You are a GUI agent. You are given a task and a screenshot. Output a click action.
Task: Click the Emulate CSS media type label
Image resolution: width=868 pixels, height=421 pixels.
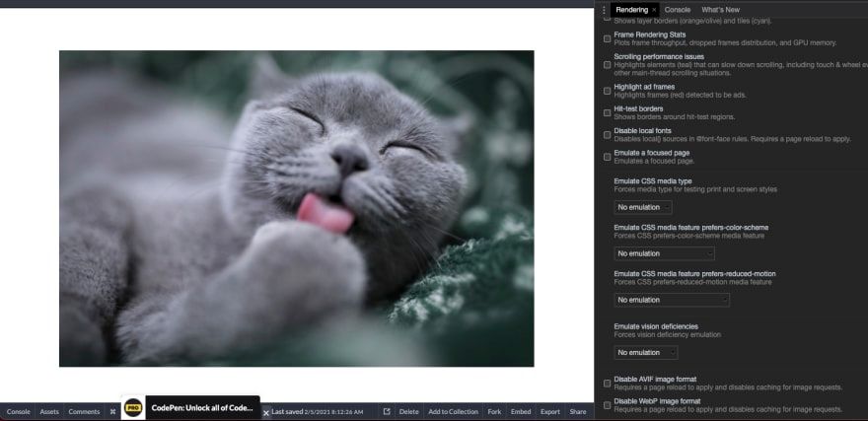click(653, 180)
